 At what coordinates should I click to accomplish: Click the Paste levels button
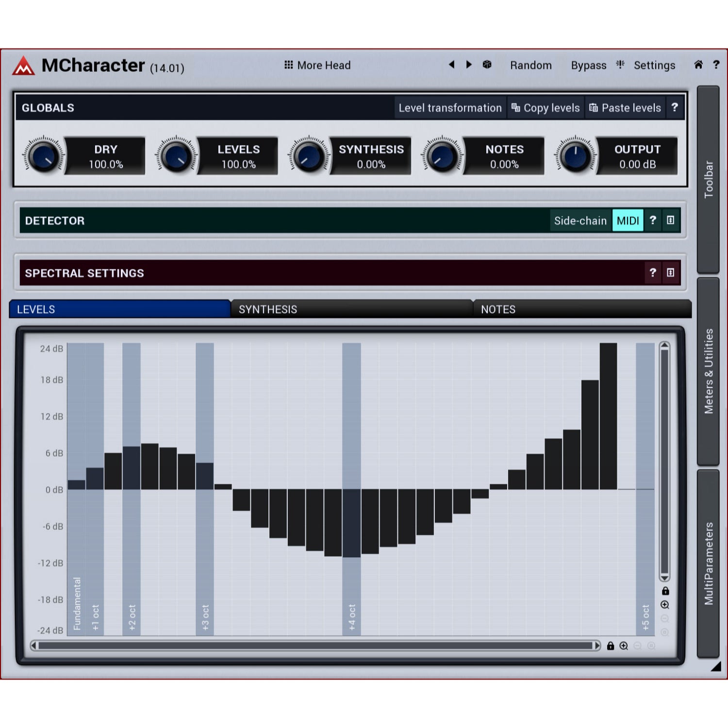coord(626,108)
